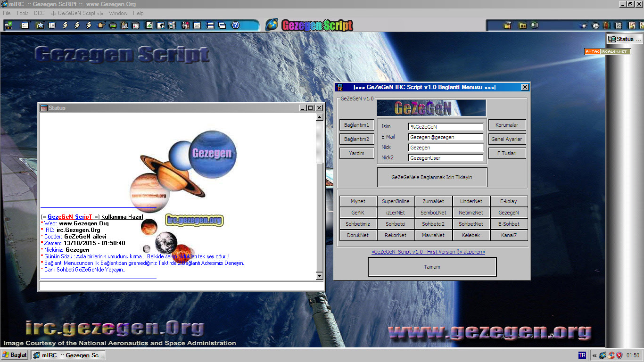The height and width of the screenshot is (362, 644).
Task: Click GeZeGeNe'e Baglanmak Icin Tiklayin button
Action: click(432, 177)
